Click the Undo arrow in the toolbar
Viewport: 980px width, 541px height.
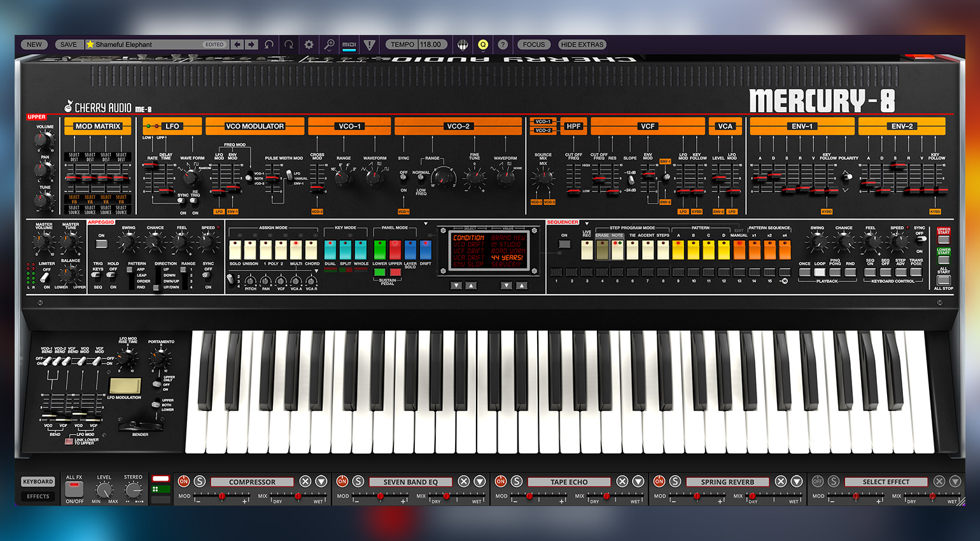[x=269, y=45]
